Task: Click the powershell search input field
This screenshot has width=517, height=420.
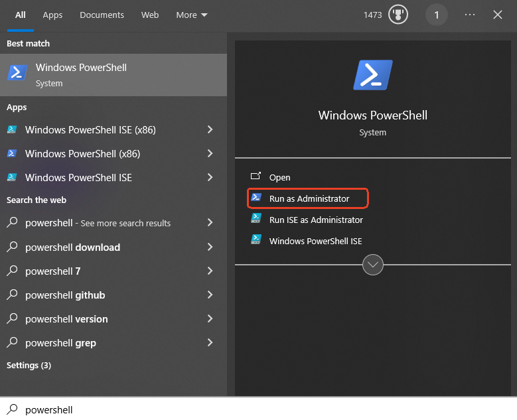Action: click(x=259, y=409)
